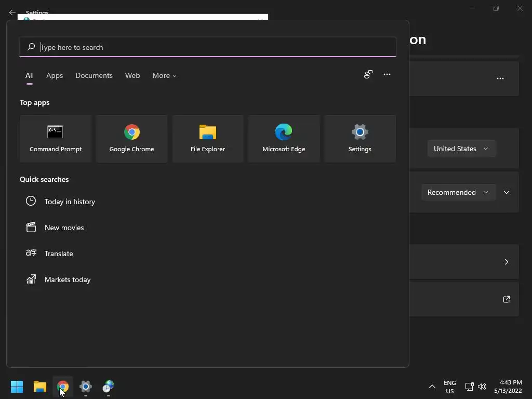
Task: Select the Web search tab
Action: click(x=132, y=75)
